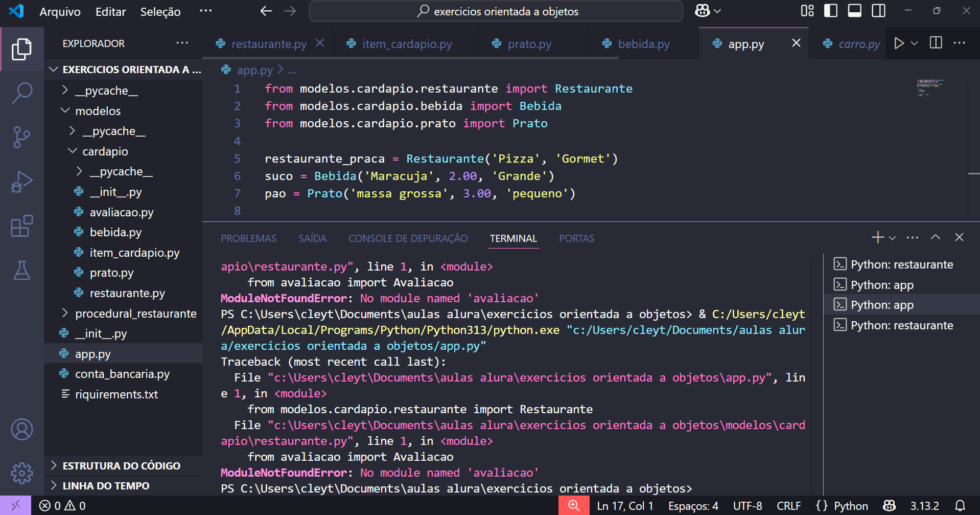Switch to SAÍDA panel tab
Image resolution: width=980 pixels, height=515 pixels.
point(312,238)
